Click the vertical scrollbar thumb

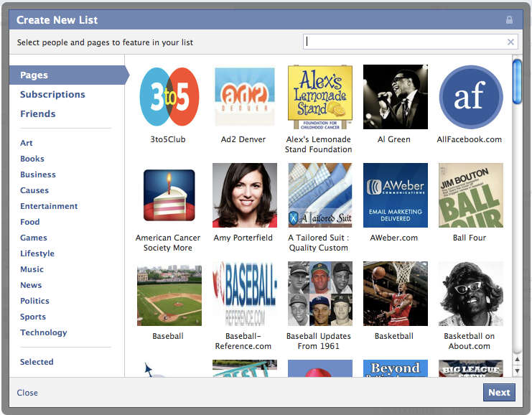517,81
